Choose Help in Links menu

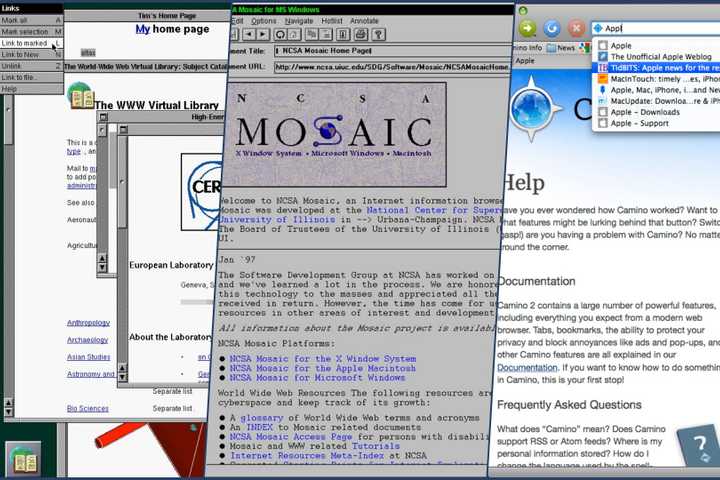[x=32, y=89]
